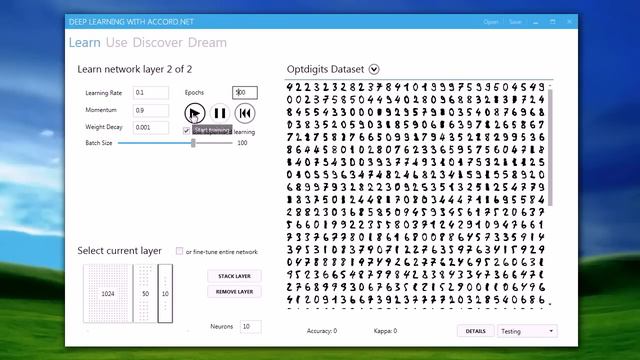Focus the Weight Decay input field

click(x=151, y=127)
